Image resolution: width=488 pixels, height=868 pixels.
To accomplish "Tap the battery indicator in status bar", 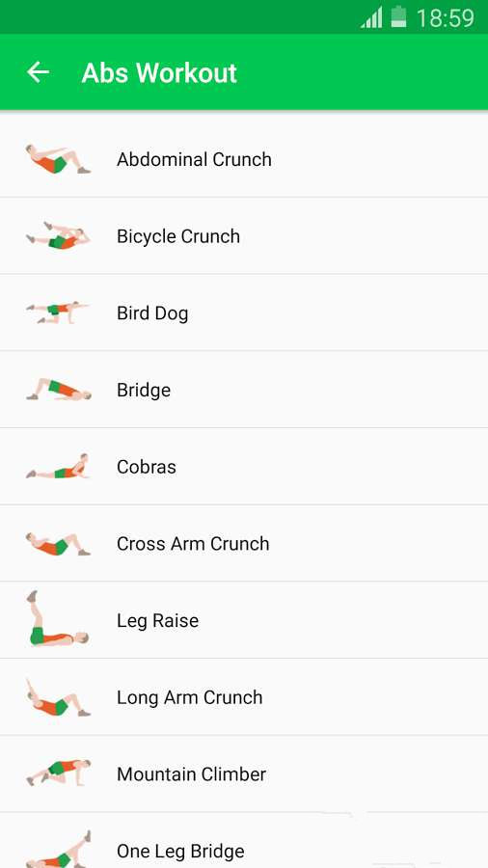I will tap(398, 16).
